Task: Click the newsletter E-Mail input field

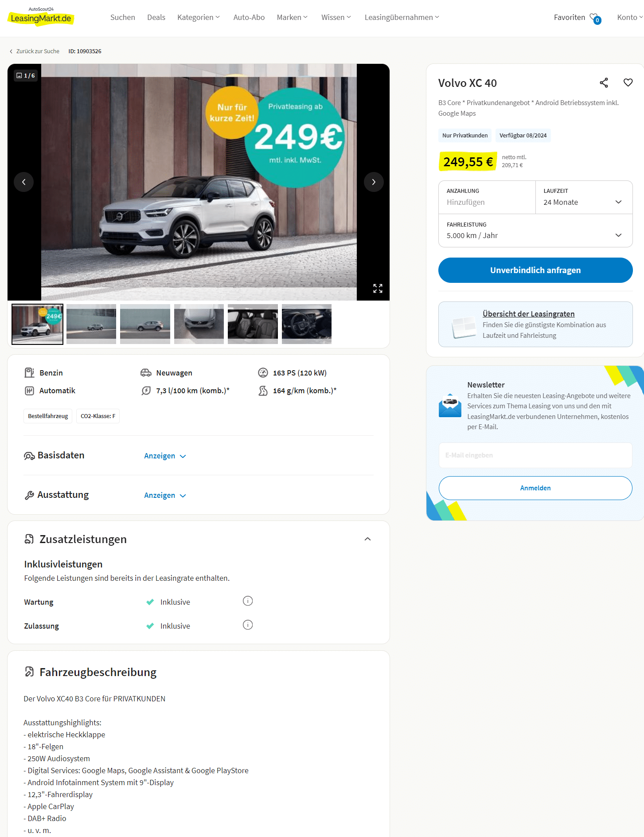Action: click(x=535, y=455)
